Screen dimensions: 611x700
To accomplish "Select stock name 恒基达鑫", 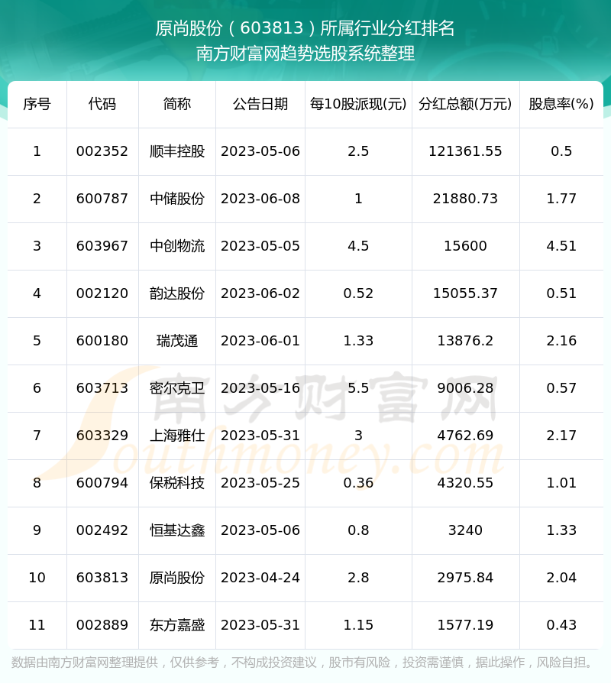I will pyautogui.click(x=177, y=530).
